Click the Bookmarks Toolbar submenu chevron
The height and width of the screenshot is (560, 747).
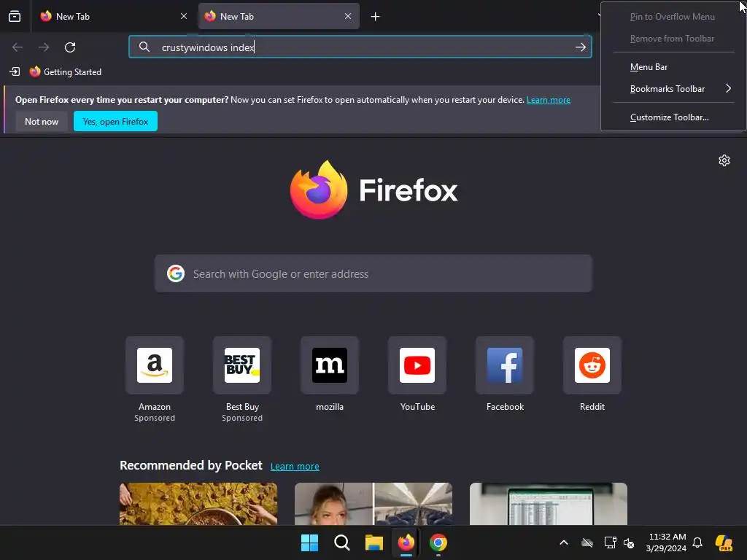click(729, 88)
